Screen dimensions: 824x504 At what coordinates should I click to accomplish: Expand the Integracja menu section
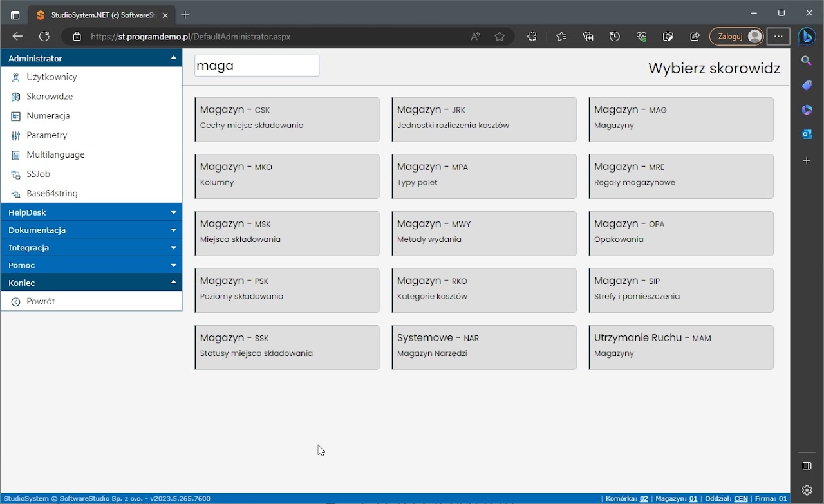tap(173, 248)
